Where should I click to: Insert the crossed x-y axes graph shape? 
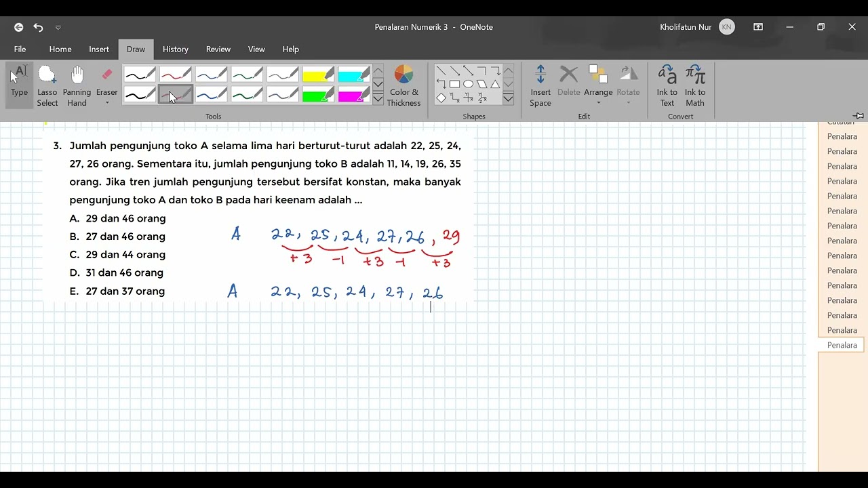click(x=468, y=98)
